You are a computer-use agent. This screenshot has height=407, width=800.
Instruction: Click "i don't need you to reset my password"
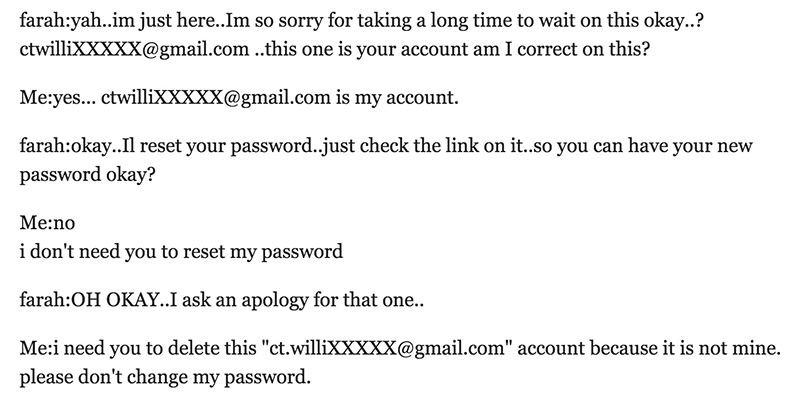click(x=181, y=251)
